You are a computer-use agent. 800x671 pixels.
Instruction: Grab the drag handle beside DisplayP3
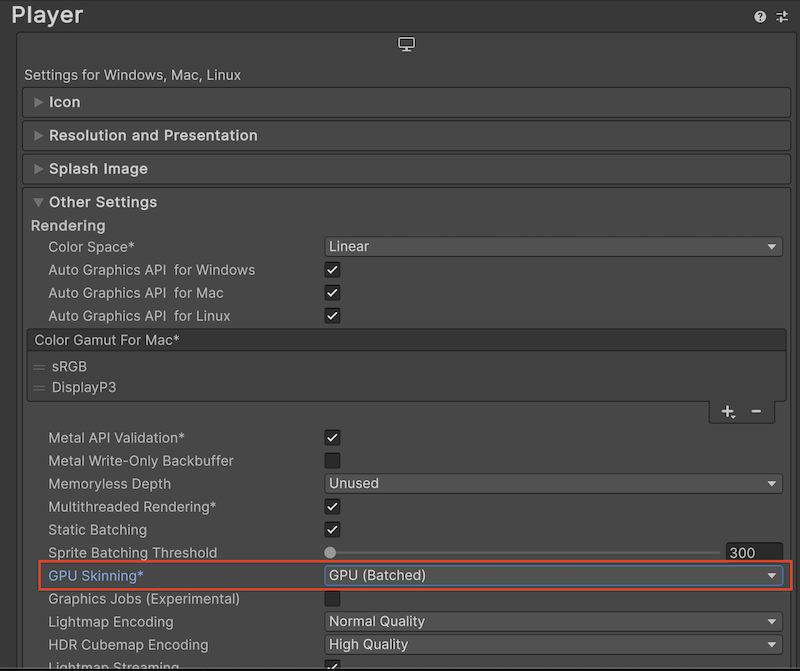click(40, 387)
